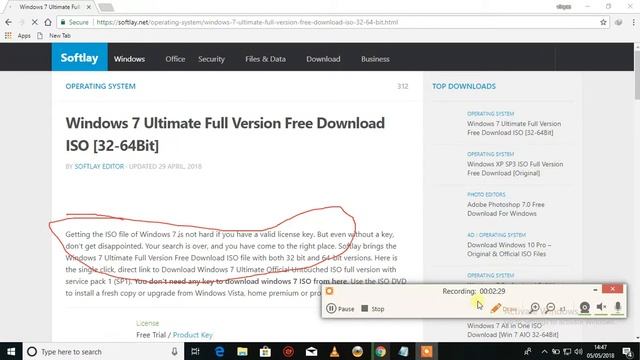Toggle webcam capture in recorder
This screenshot has width=640, height=360.
click(x=584, y=307)
